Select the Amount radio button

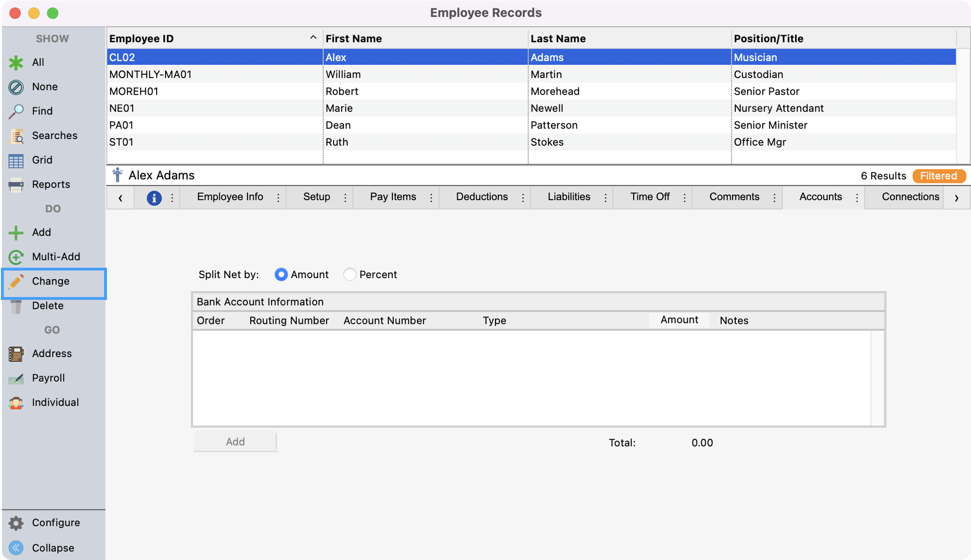coord(281,274)
